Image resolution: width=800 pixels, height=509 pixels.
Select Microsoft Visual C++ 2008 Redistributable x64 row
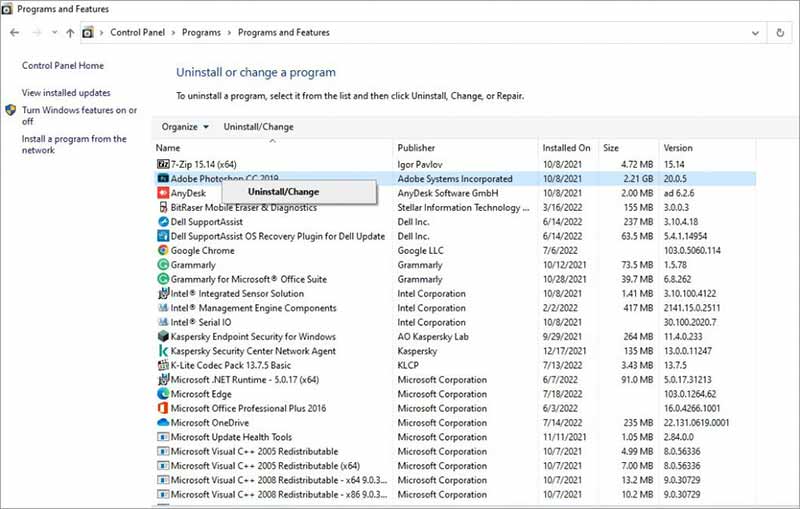[x=455, y=480]
